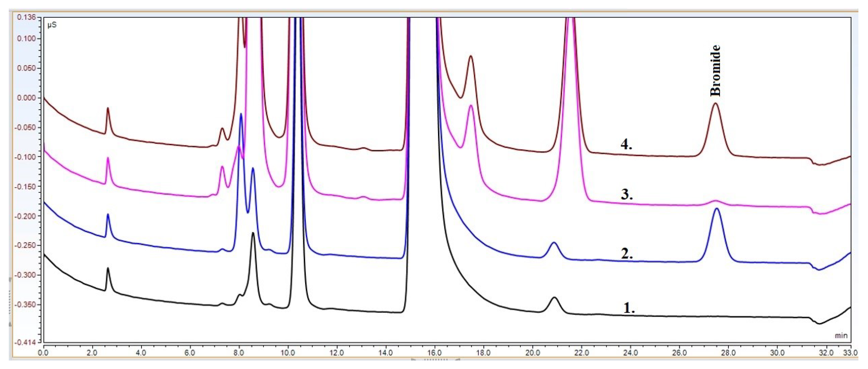The width and height of the screenshot is (868, 369).
Task: Click the µS signal unit label
Action: [x=52, y=26]
